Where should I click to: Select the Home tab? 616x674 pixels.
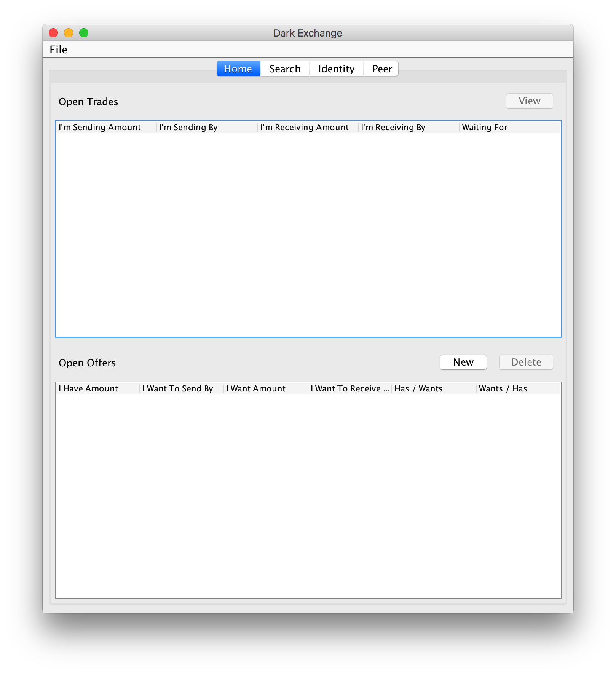click(x=238, y=69)
